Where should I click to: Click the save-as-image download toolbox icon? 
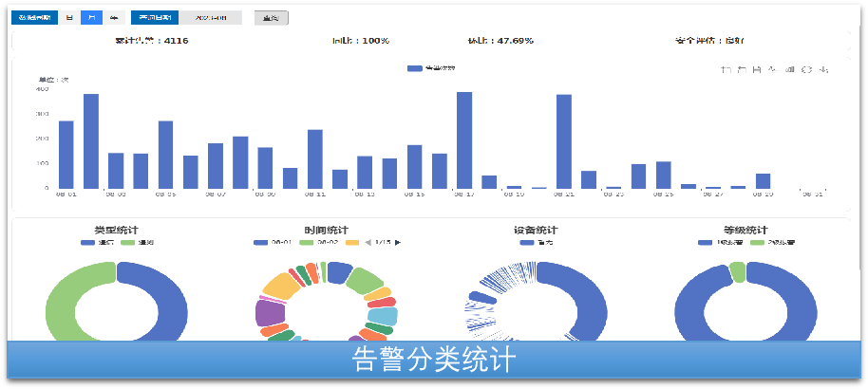click(823, 69)
